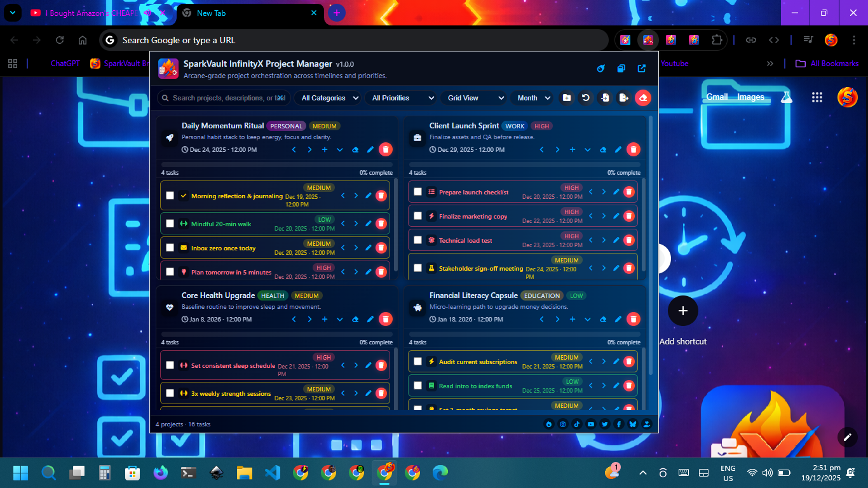
Task: Delete the Mindful 20-min walk task
Action: point(381,224)
